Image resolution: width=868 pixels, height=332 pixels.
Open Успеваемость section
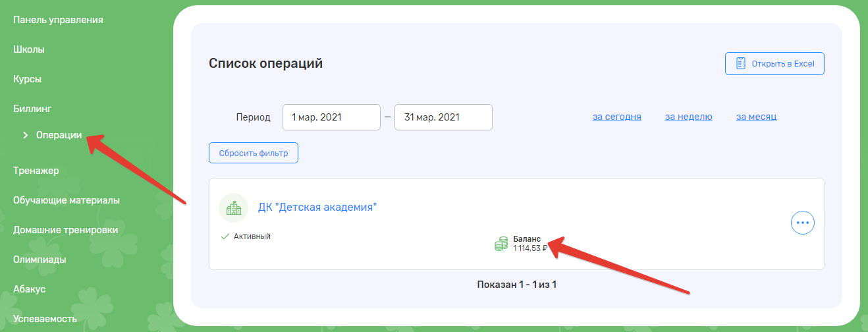point(45,319)
